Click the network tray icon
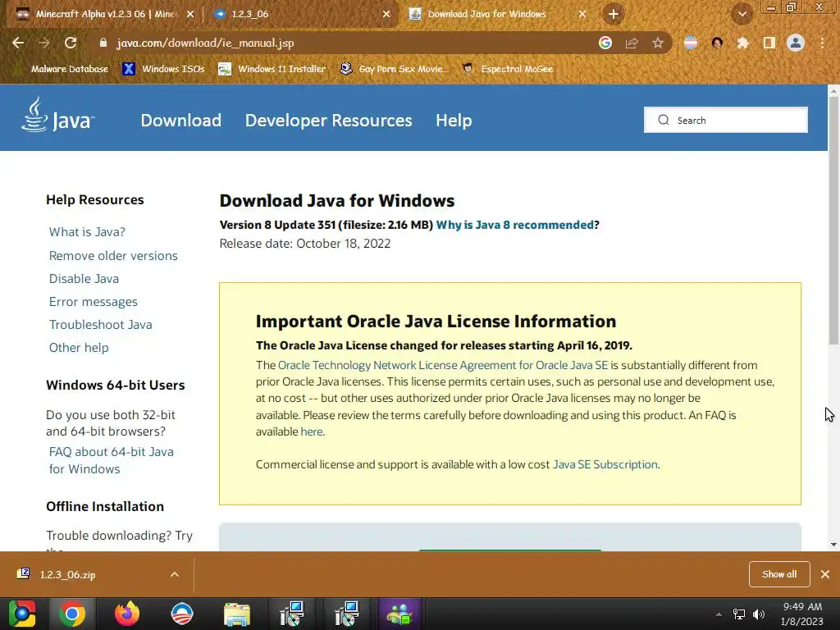 [x=739, y=614]
